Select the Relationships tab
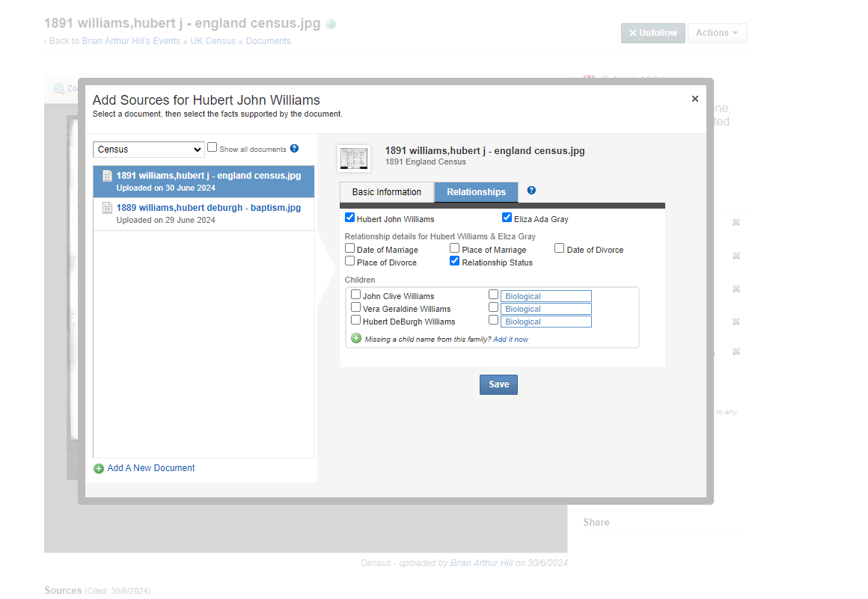 (x=476, y=192)
